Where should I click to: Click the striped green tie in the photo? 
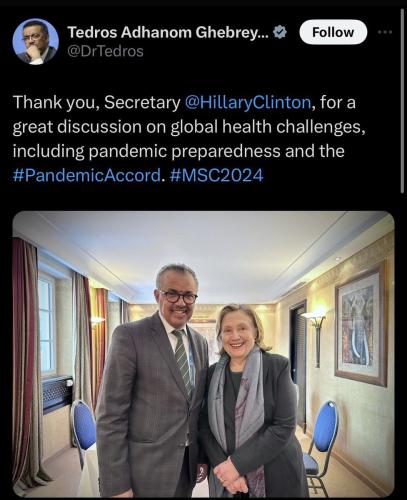[x=183, y=362]
